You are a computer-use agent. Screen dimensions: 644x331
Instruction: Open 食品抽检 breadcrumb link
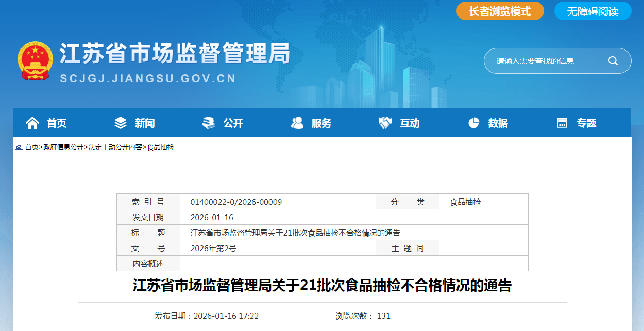[x=161, y=147]
